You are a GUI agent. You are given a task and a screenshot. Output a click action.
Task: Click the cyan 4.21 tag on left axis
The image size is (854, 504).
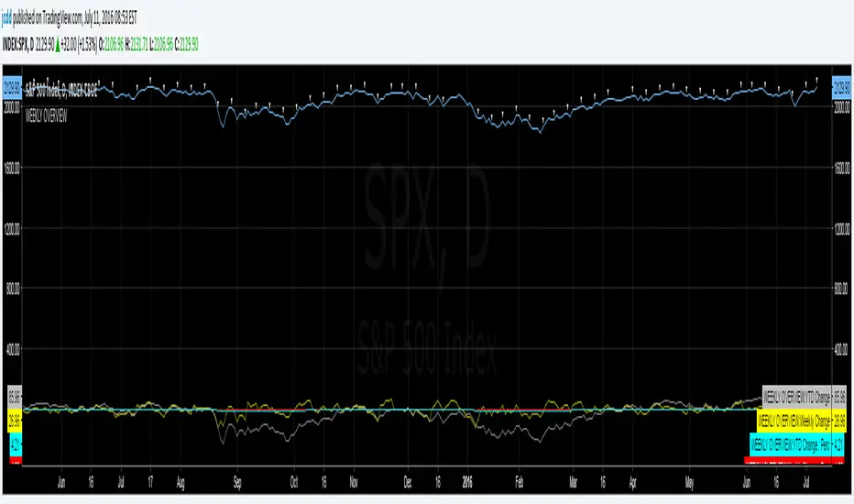point(16,444)
